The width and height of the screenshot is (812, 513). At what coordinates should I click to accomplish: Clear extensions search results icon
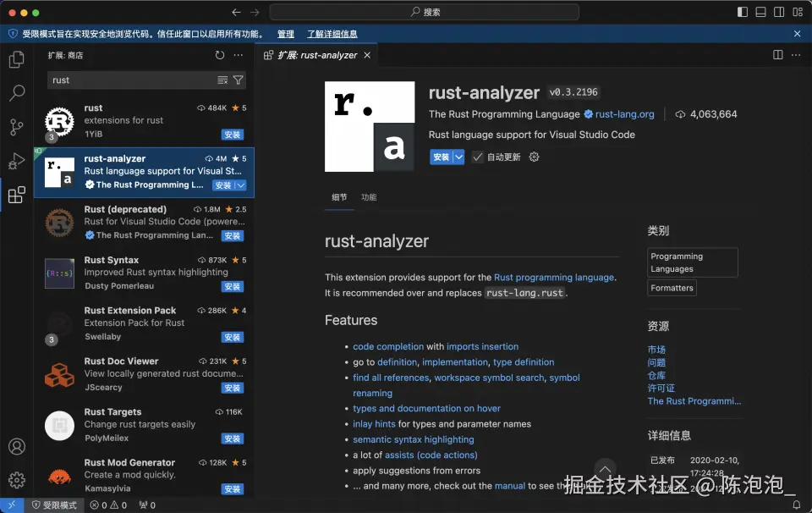tap(222, 80)
